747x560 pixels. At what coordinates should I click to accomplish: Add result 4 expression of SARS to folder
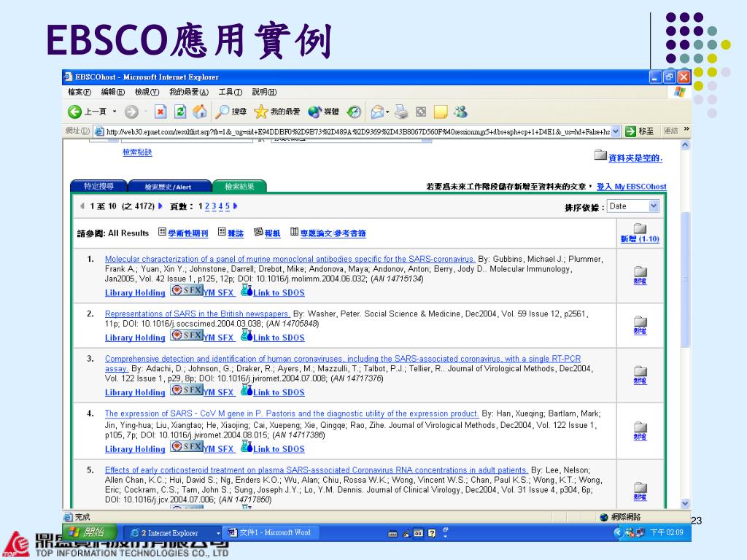pos(640,432)
